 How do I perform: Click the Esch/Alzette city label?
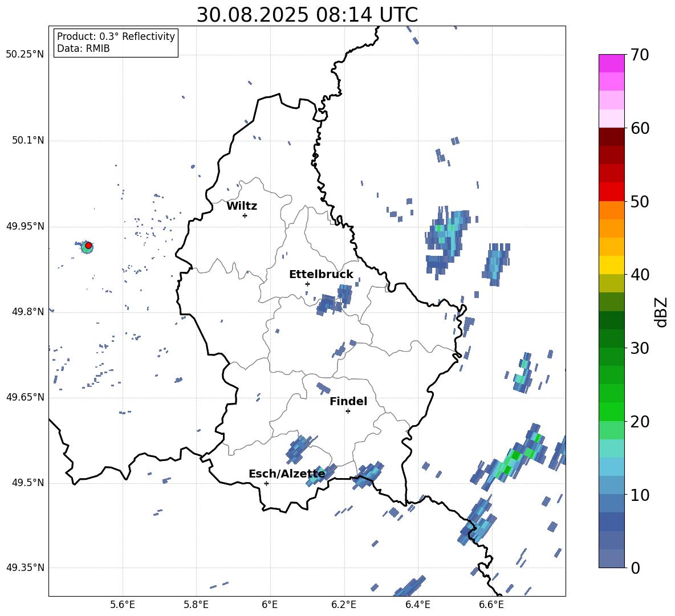(x=287, y=474)
